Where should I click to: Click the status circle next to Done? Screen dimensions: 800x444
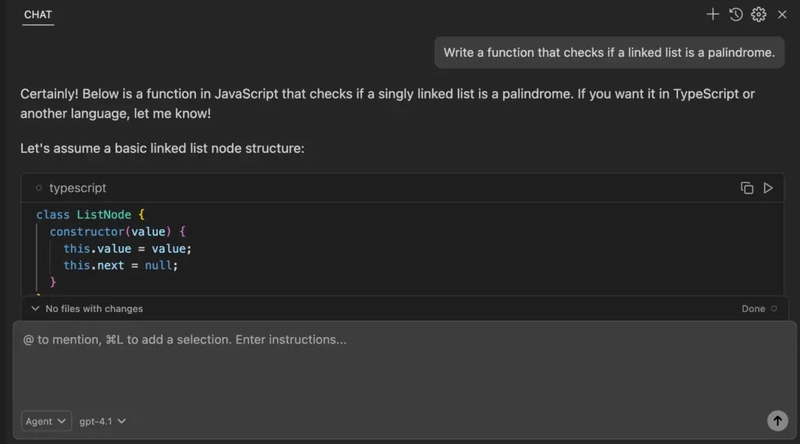coord(774,308)
